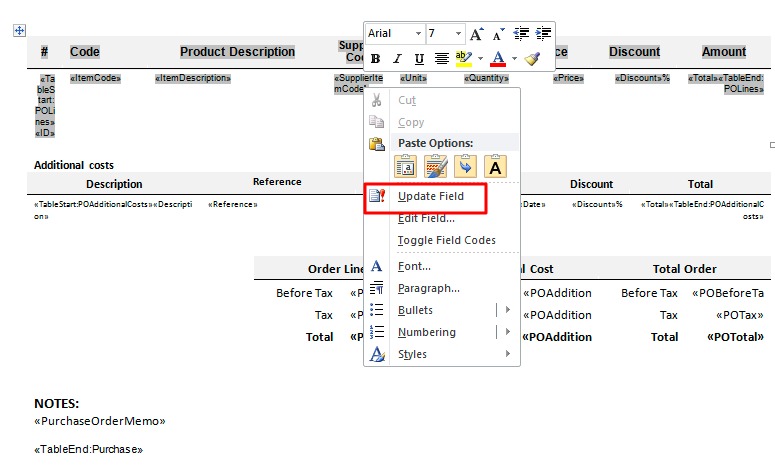Center the text with the align icon
The image size is (775, 472).
pyautogui.click(x=441, y=59)
